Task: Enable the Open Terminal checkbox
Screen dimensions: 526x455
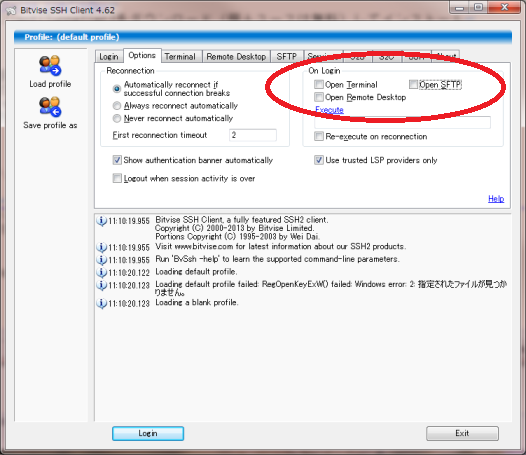Action: click(x=319, y=84)
